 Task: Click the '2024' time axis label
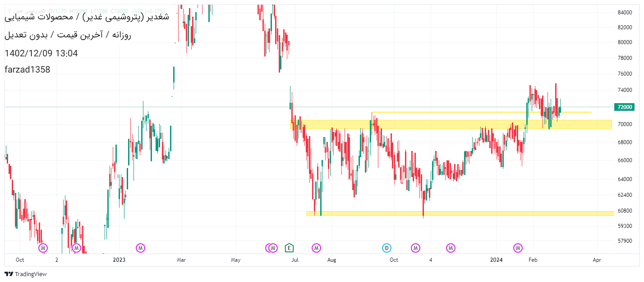pyautogui.click(x=497, y=260)
